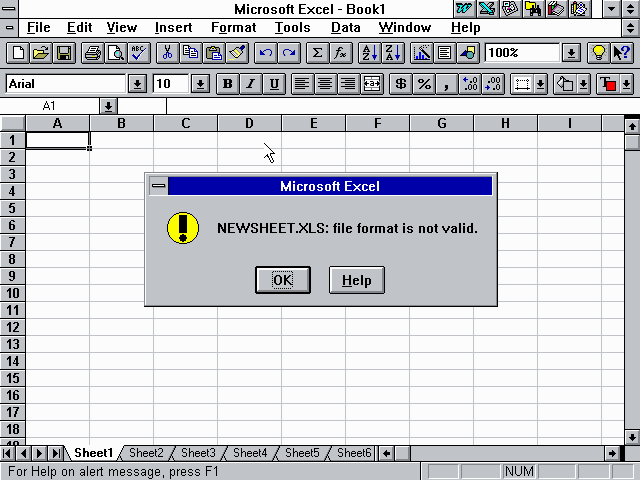Click the AutoSum sigma icon

(x=317, y=53)
